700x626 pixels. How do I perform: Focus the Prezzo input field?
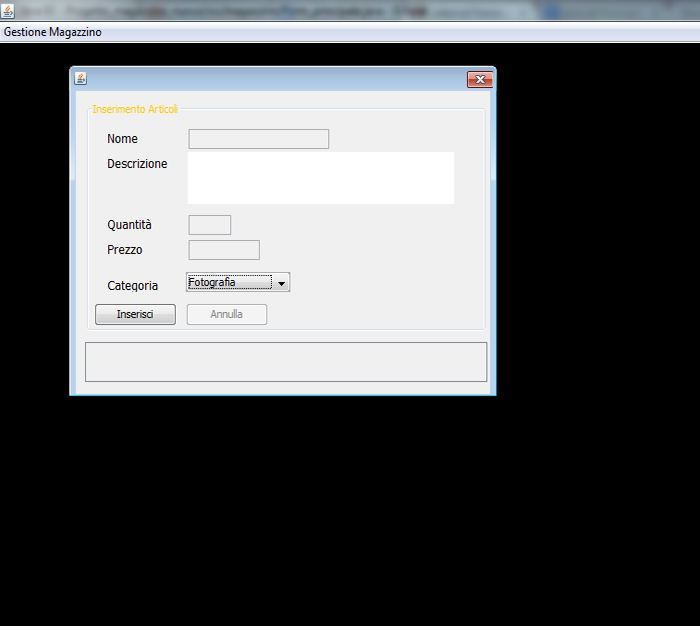[224, 250]
